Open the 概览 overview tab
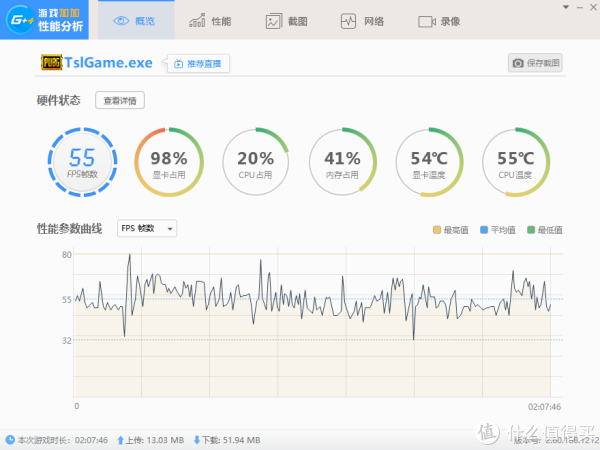600x450 pixels. (136, 21)
